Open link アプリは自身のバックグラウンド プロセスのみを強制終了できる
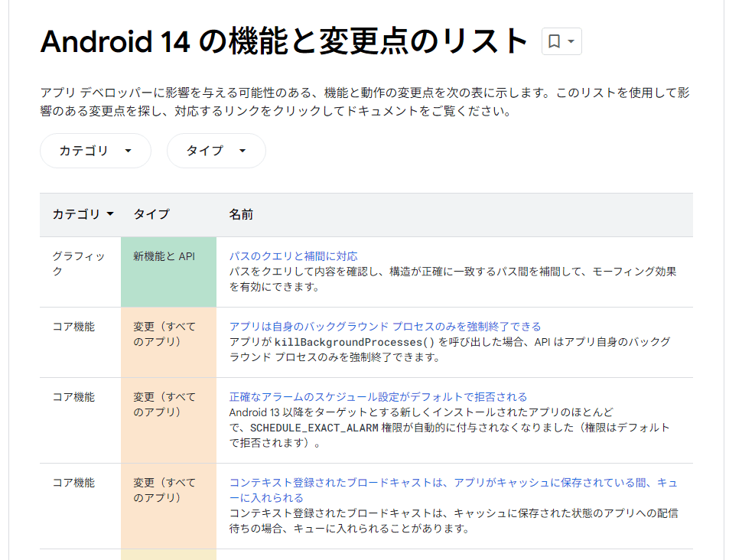The height and width of the screenshot is (560, 729). [385, 327]
